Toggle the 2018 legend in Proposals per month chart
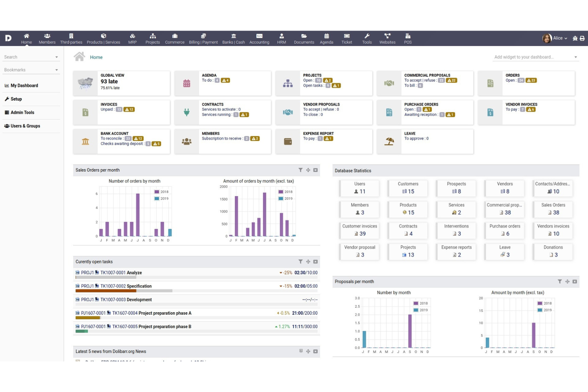588x392 pixels. [x=420, y=303]
